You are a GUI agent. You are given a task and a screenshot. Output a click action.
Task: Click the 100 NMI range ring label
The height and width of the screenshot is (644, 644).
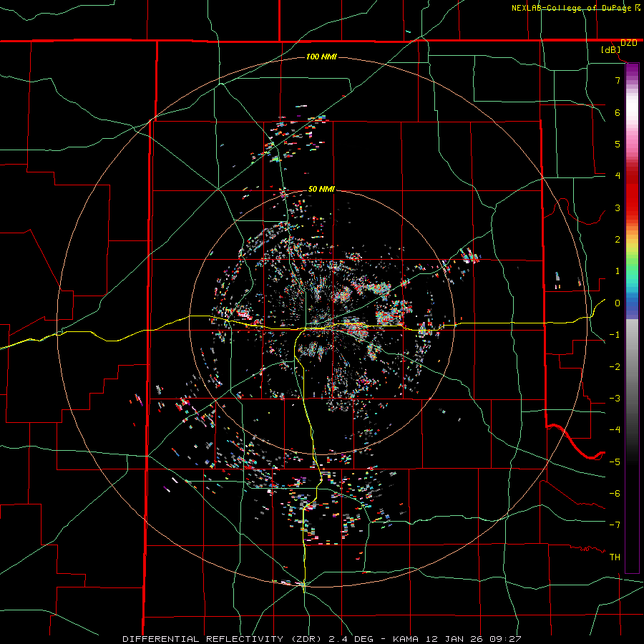(x=321, y=57)
